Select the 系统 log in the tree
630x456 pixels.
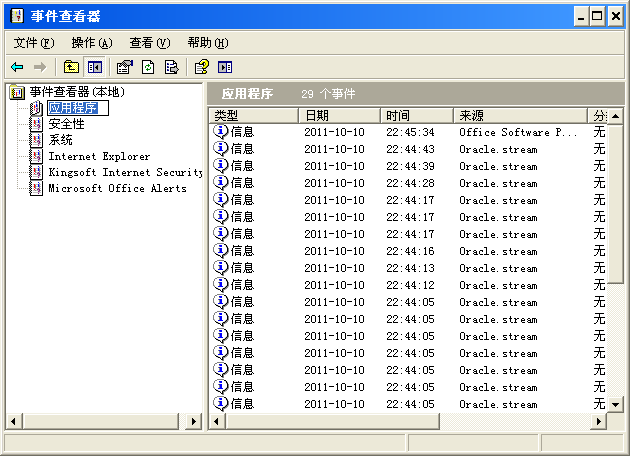(60, 140)
